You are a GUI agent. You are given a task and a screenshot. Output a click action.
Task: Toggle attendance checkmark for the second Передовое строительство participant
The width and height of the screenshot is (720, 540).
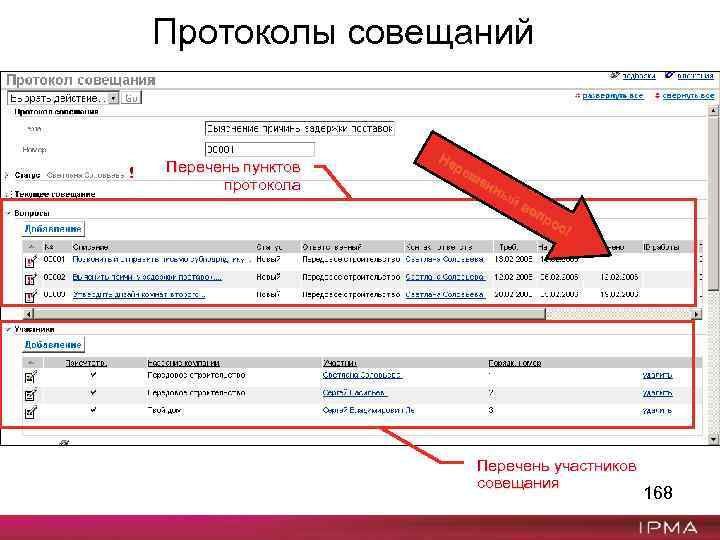[x=94, y=393]
